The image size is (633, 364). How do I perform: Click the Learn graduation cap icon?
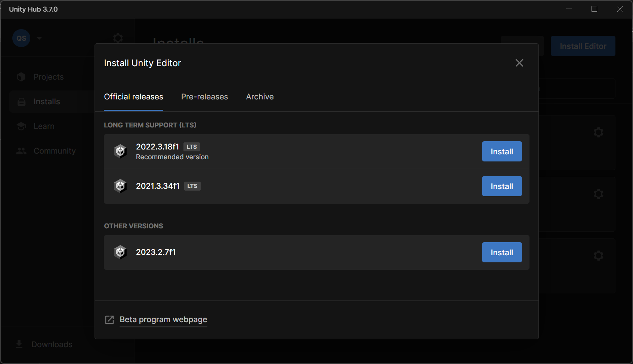point(21,126)
